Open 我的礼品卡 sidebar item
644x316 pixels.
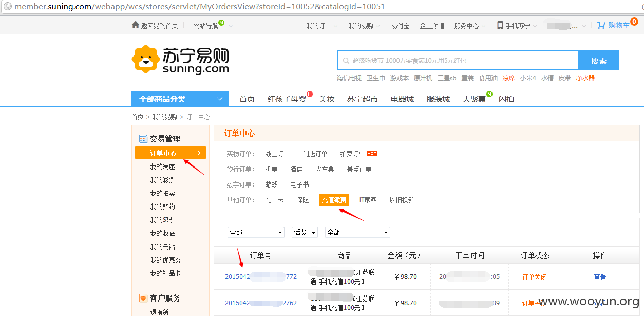[x=166, y=273]
